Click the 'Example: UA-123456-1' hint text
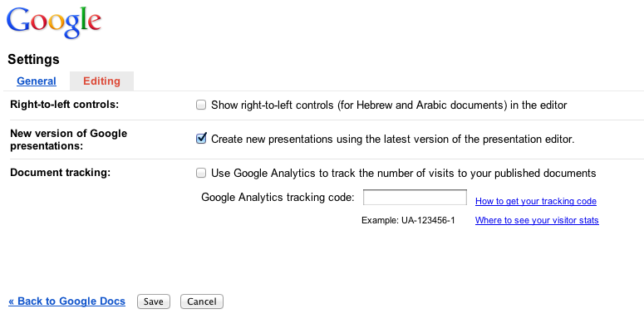The width and height of the screenshot is (644, 333). click(408, 220)
